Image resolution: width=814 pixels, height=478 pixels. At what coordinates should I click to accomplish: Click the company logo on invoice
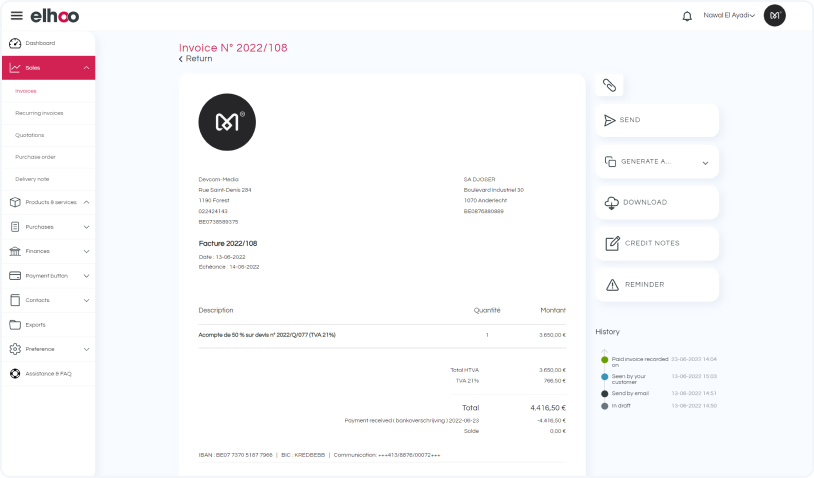[x=227, y=122]
